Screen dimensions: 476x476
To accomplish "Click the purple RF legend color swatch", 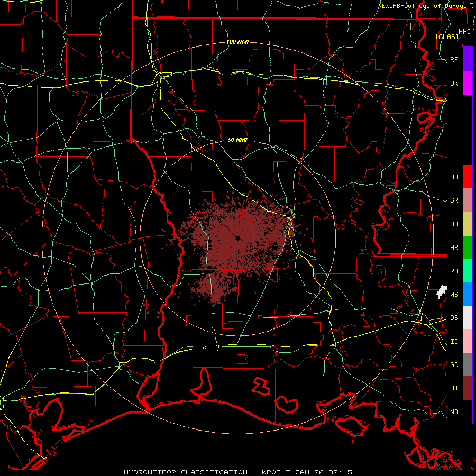I will click(467, 59).
